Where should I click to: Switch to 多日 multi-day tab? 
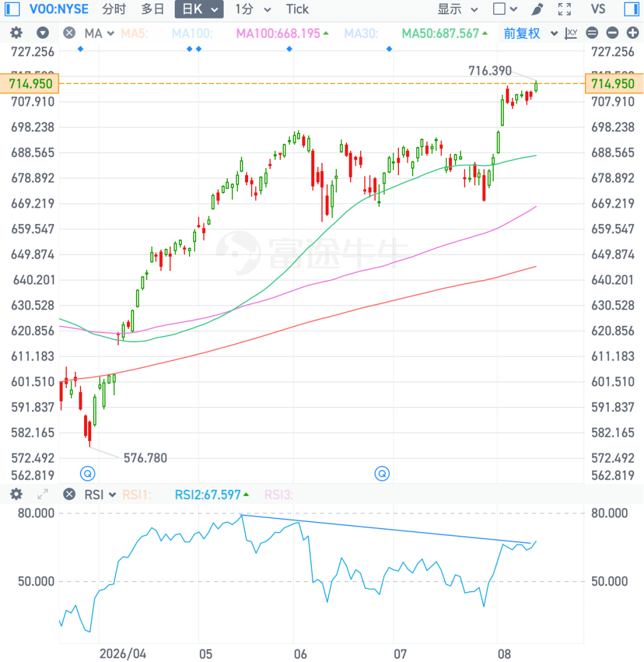153,9
